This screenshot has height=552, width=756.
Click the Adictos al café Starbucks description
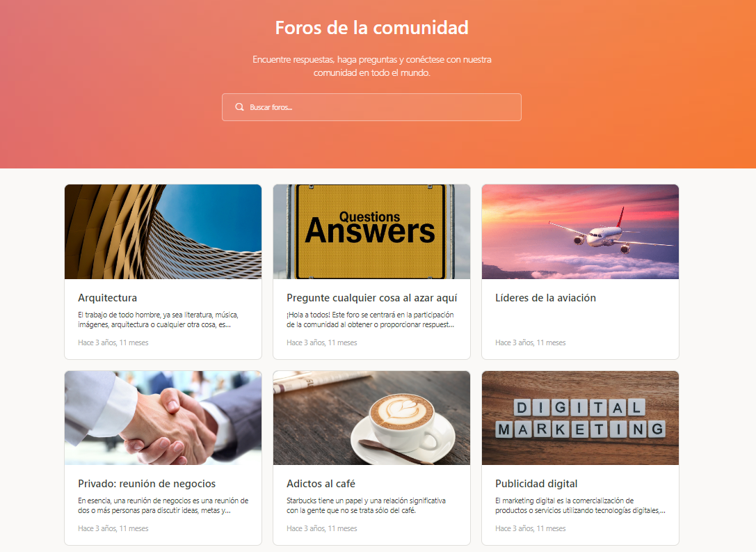pyautogui.click(x=366, y=505)
